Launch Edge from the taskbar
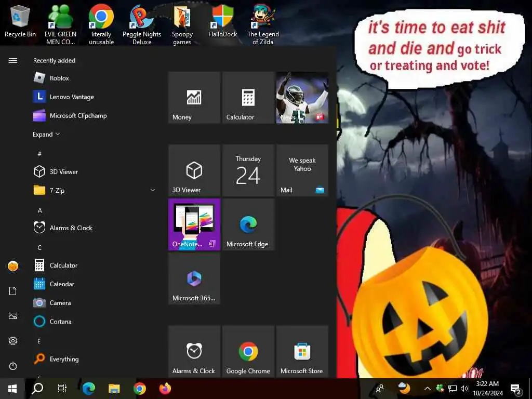This screenshot has height=399, width=532. 88,389
